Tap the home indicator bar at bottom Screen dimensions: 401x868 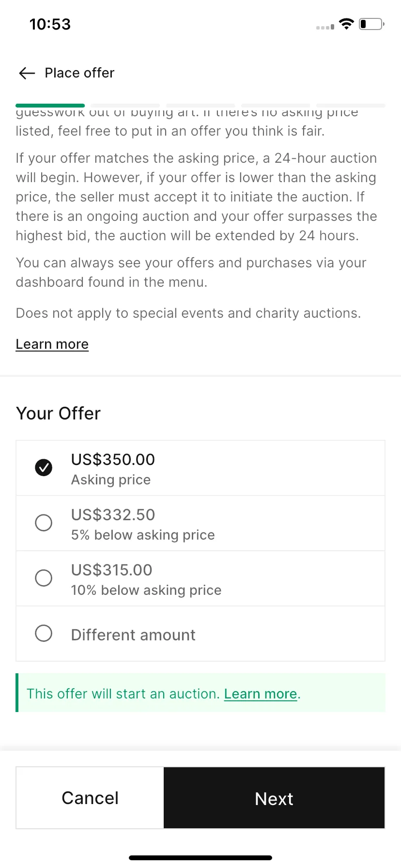pos(200,858)
